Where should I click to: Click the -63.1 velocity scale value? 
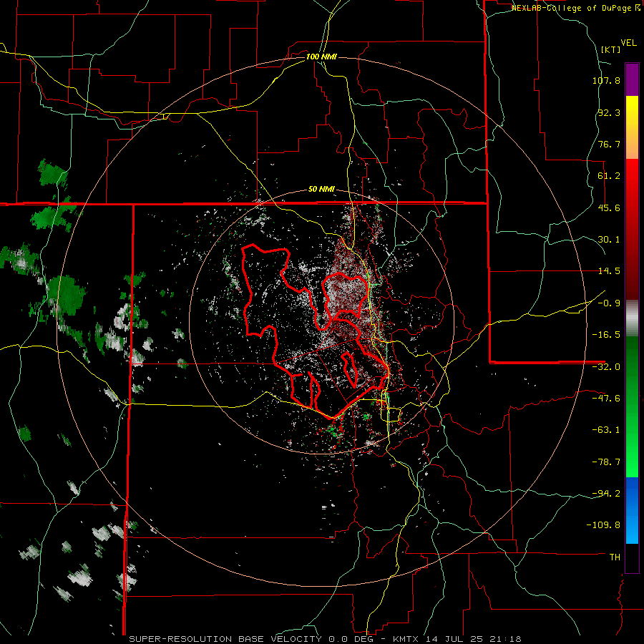pyautogui.click(x=606, y=430)
